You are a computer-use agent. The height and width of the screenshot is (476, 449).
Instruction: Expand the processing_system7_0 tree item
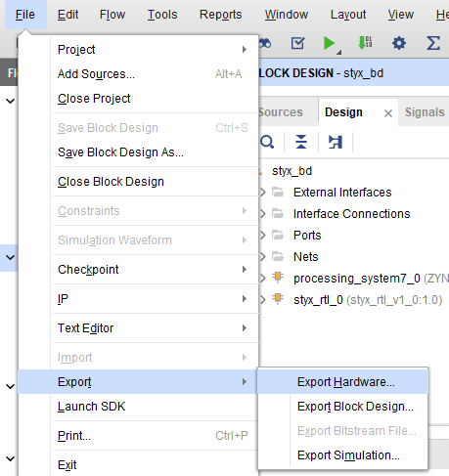click(x=263, y=279)
